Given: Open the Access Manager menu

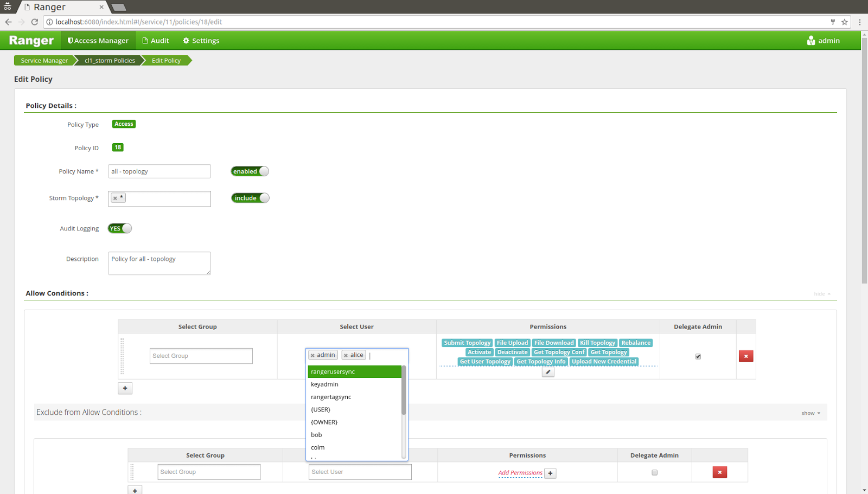Looking at the screenshot, I should 98,40.
